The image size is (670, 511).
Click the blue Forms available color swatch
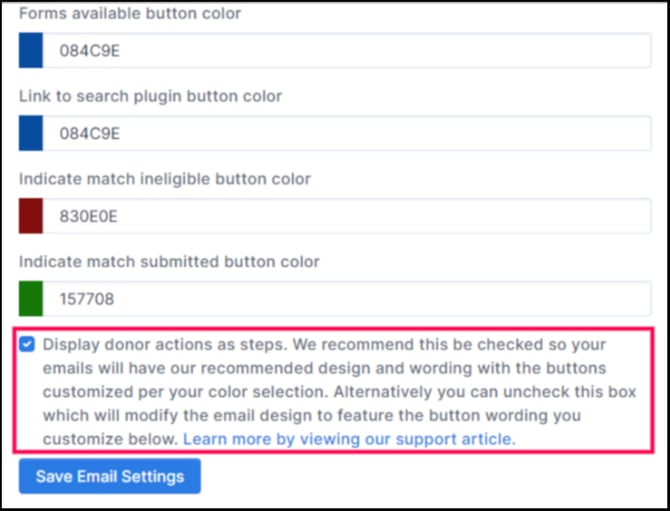pos(31,50)
